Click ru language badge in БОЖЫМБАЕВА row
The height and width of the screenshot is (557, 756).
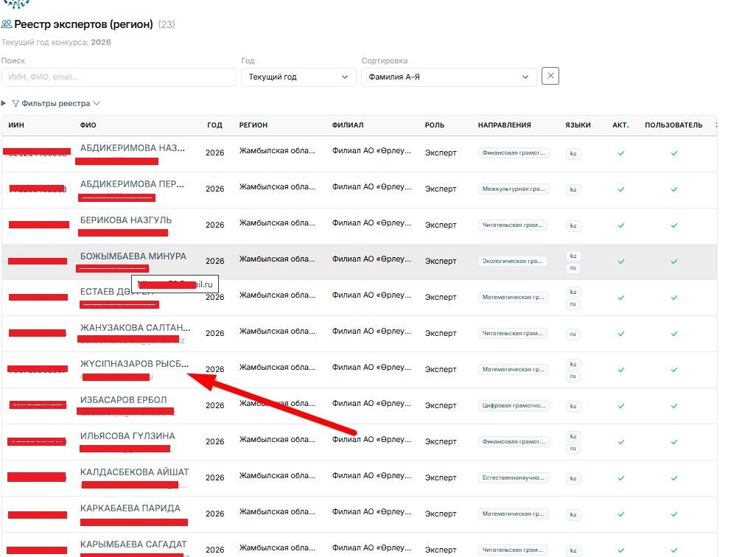573,267
